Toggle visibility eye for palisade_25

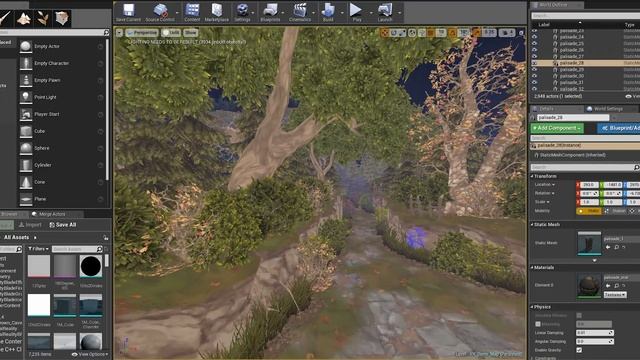[x=534, y=43]
